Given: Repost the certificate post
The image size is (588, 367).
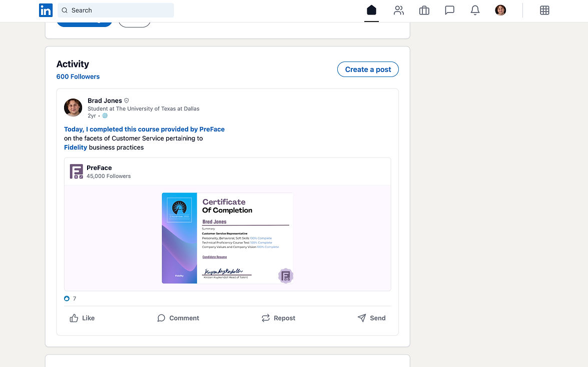Looking at the screenshot, I should pos(278,318).
